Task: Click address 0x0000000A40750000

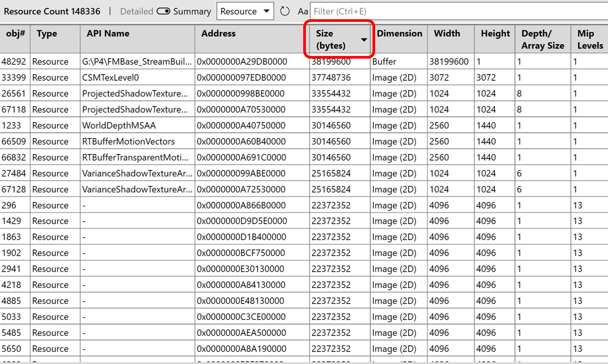Action: pyautogui.click(x=241, y=126)
